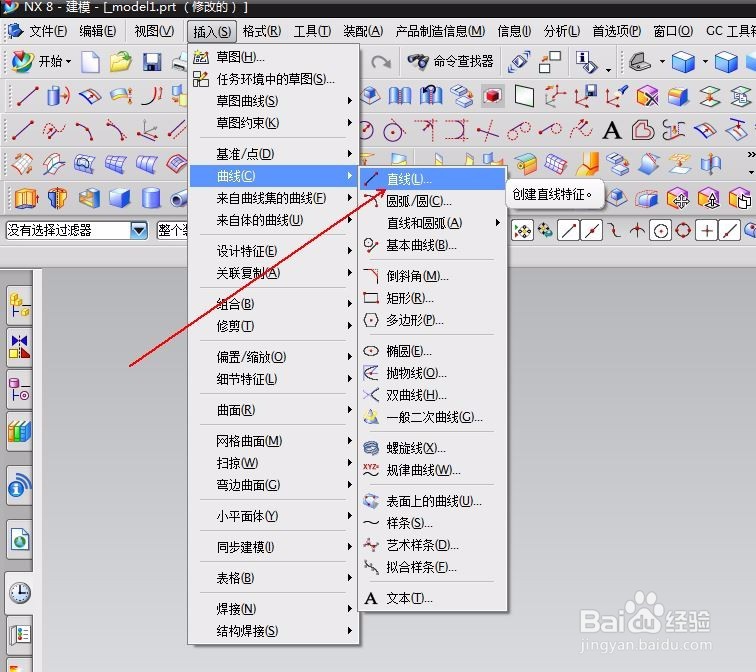
Task: Expand the 基准/点(D) submenu
Action: click(274, 154)
